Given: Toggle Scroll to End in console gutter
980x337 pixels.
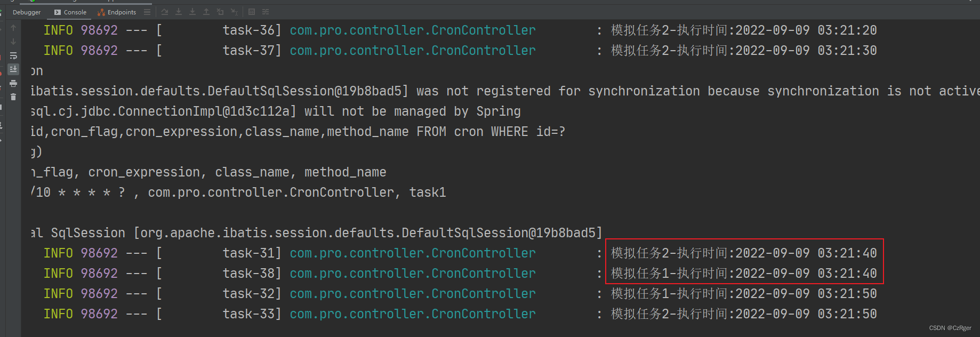Looking at the screenshot, I should click(x=13, y=69).
